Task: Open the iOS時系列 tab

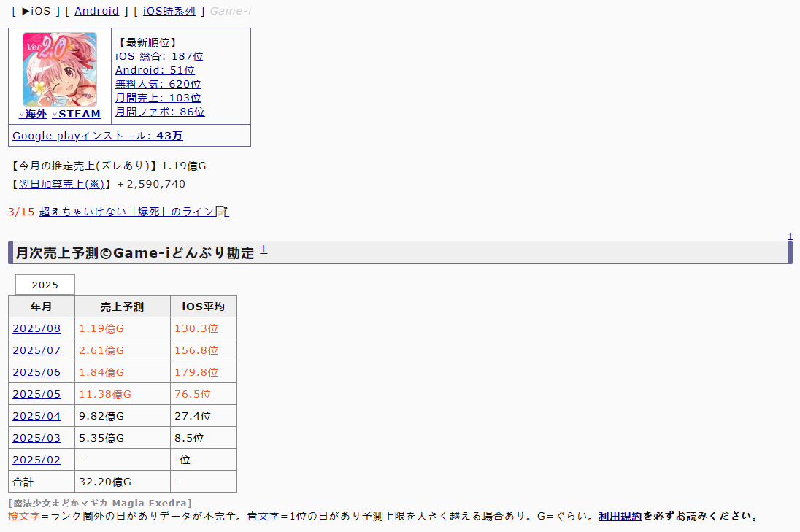Action: pyautogui.click(x=169, y=11)
